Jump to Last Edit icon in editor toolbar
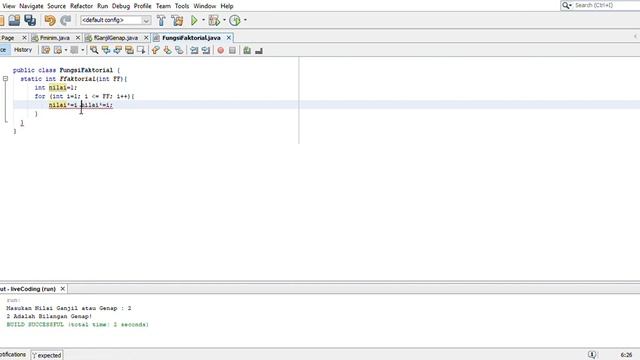Viewport: 640px width, 360px height. tap(45, 50)
